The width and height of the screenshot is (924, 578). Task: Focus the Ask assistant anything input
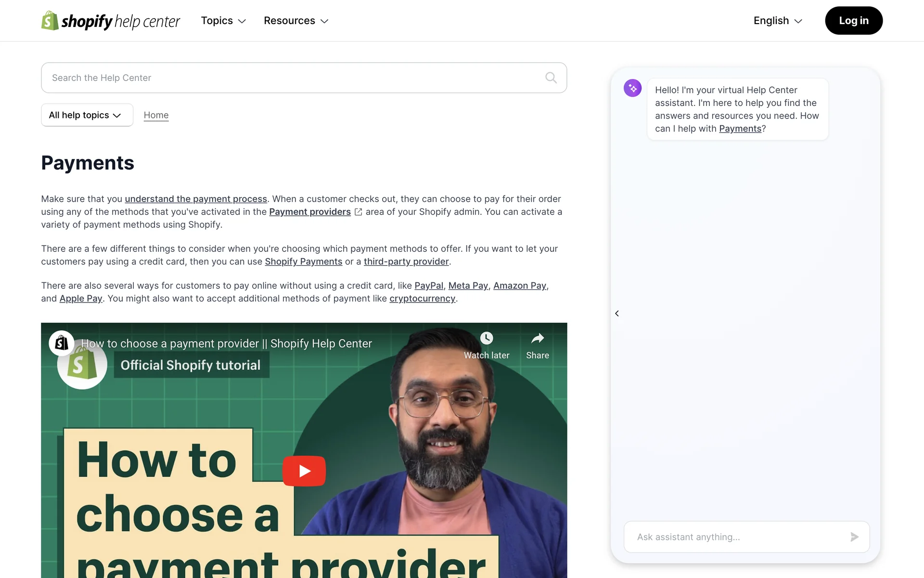(x=736, y=537)
